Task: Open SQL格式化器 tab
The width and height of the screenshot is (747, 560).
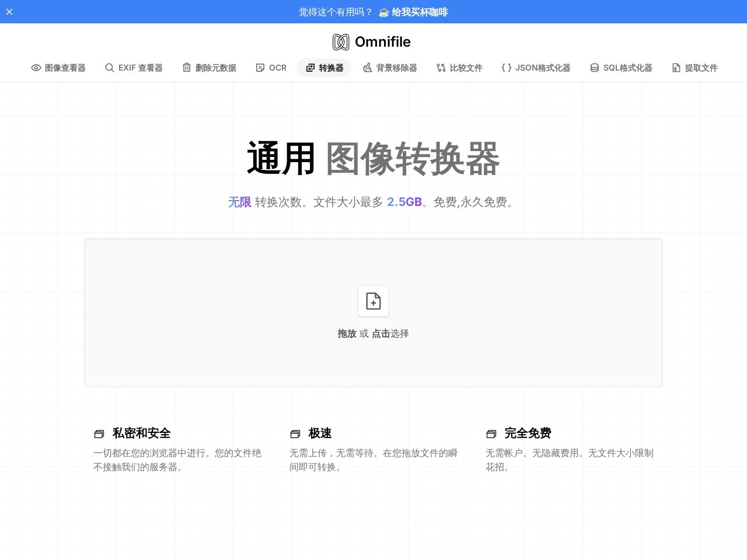Action: click(621, 68)
